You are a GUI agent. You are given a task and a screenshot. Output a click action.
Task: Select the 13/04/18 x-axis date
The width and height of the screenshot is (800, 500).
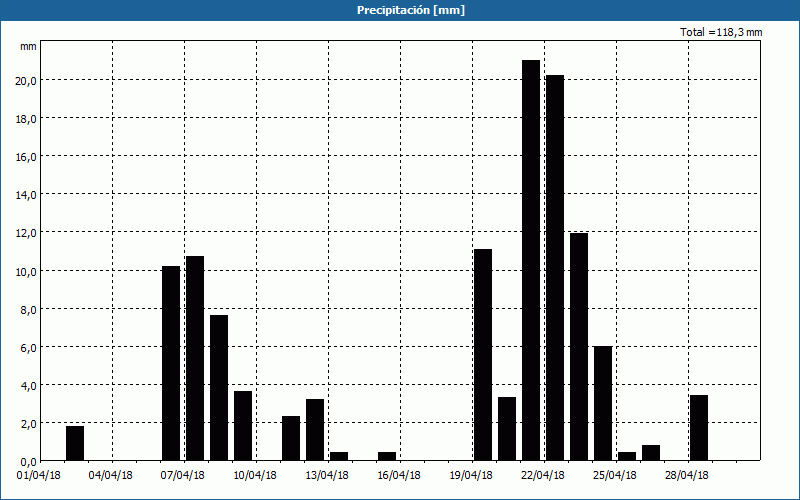click(327, 476)
